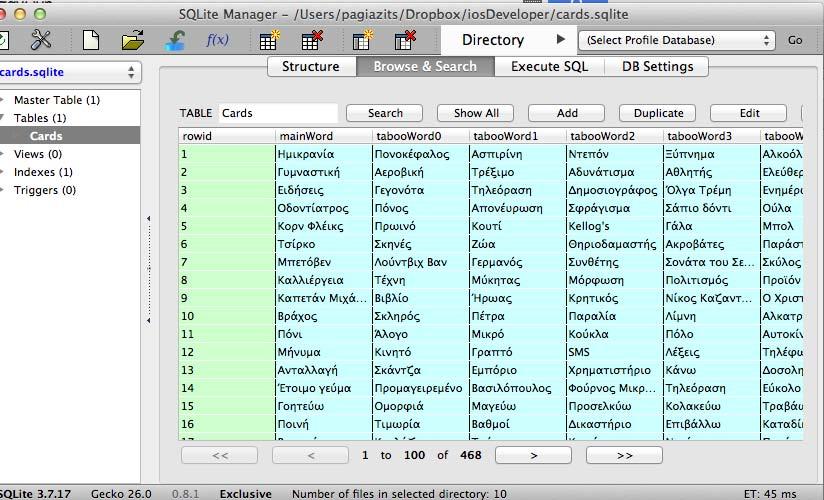The width and height of the screenshot is (824, 500).
Task: Click the Exclusive label in status bar
Action: coord(245,494)
